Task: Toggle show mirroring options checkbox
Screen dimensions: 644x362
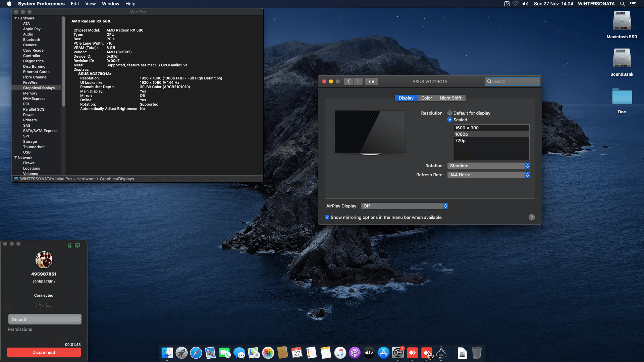Action: (327, 217)
